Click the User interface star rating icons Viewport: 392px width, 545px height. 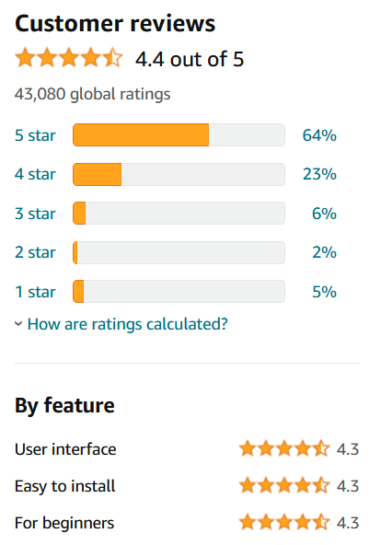(284, 448)
